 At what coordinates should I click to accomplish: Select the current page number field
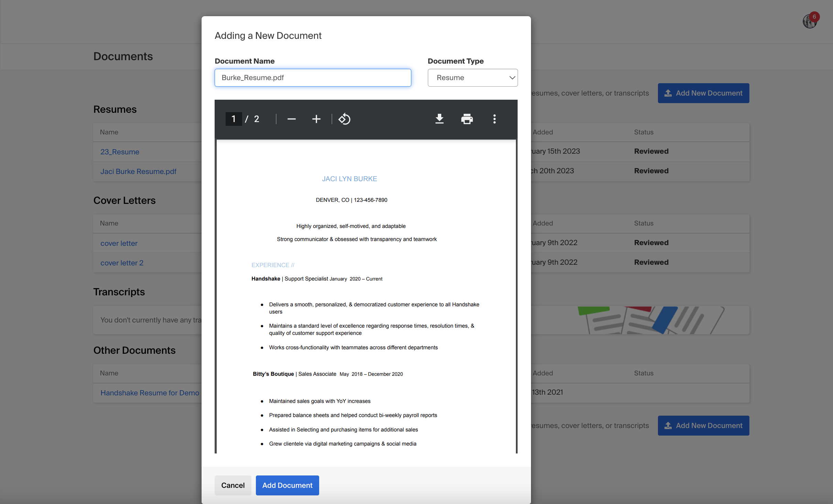click(234, 119)
